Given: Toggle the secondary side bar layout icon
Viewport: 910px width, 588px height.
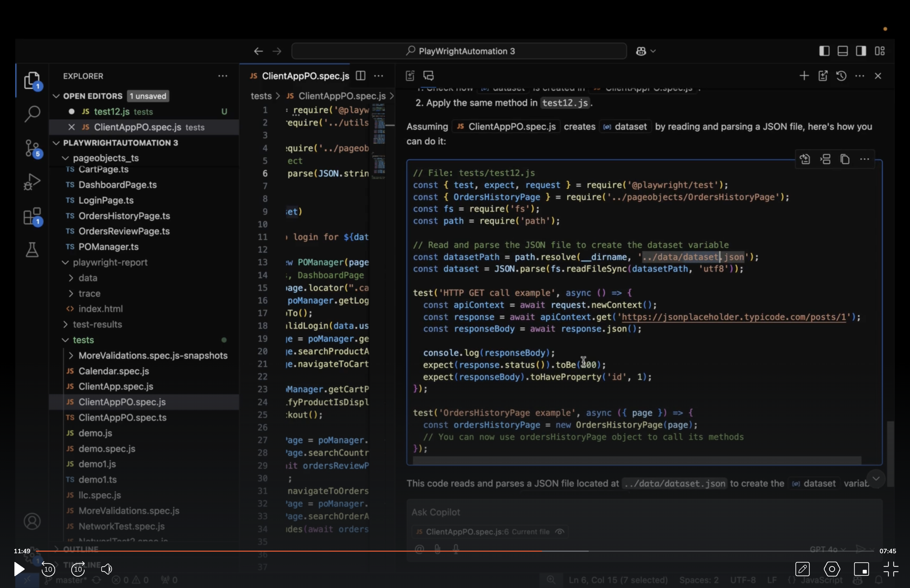Looking at the screenshot, I should click(861, 51).
